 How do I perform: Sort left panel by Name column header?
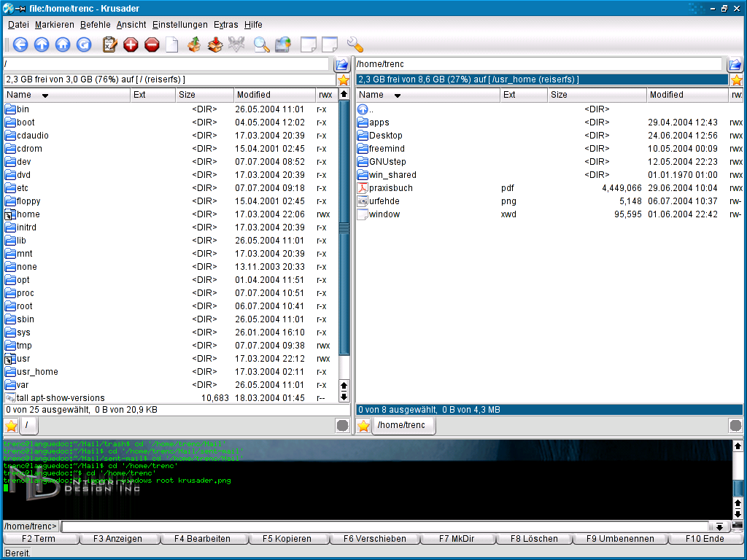66,95
